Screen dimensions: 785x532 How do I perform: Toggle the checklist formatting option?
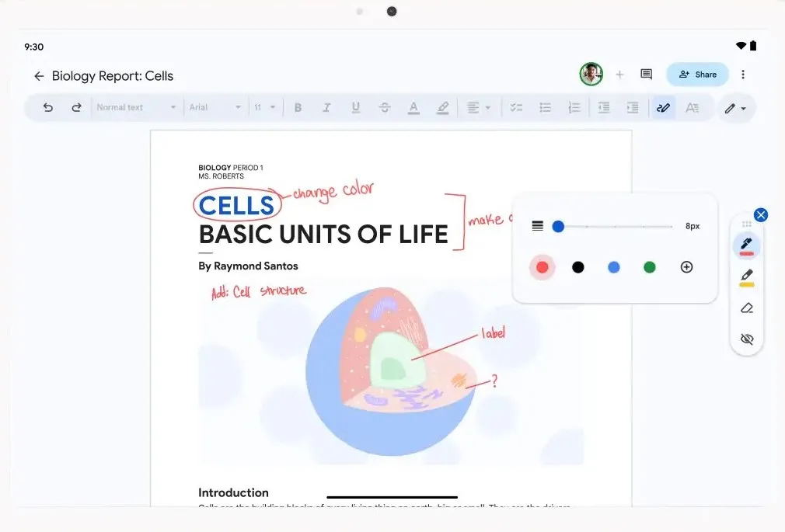(x=516, y=107)
